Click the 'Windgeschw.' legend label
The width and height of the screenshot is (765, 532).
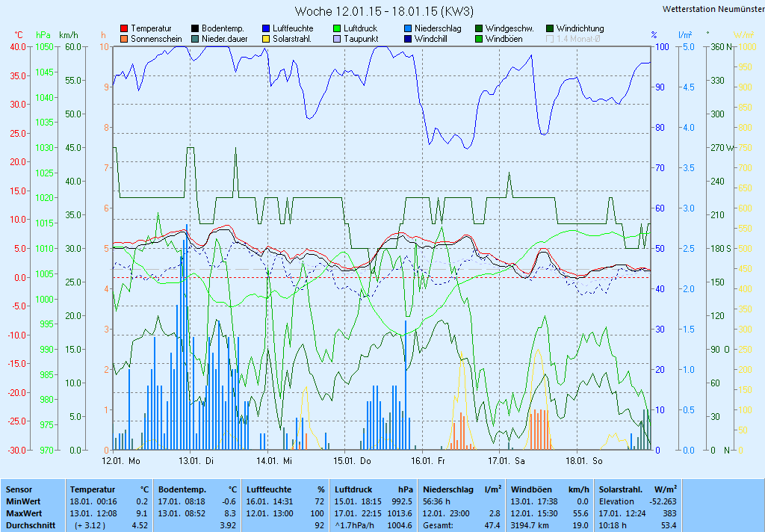coord(510,29)
